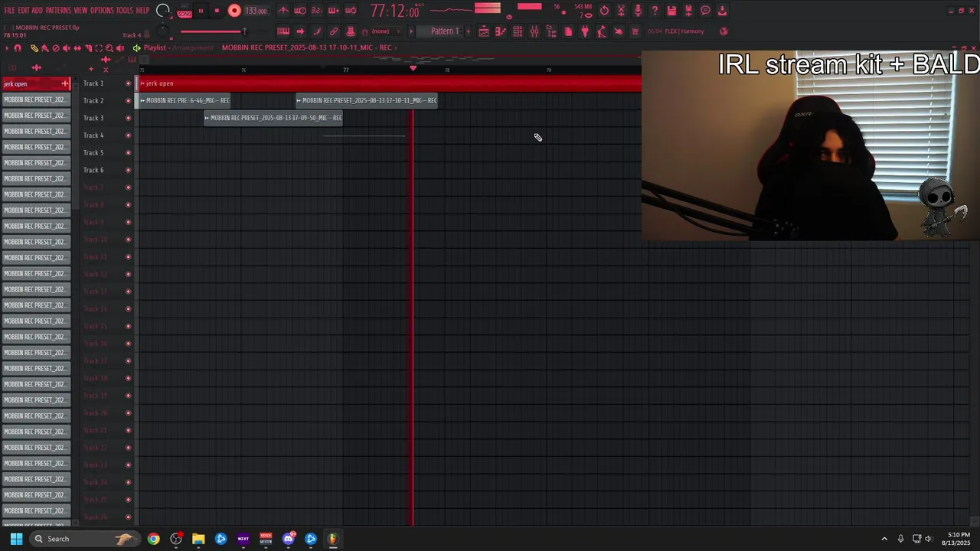Viewport: 980px width, 551px height.
Task: Open help with the question mark icon
Action: coord(655,11)
